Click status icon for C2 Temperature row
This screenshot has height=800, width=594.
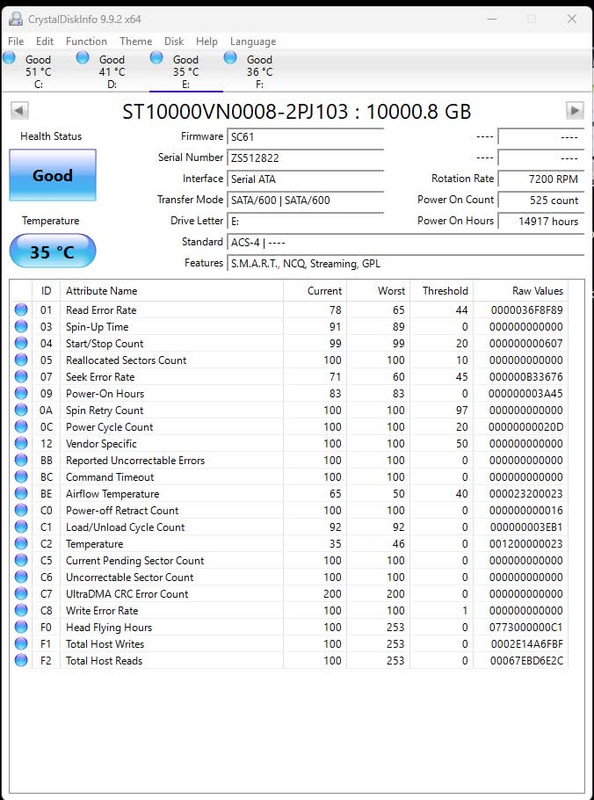(x=21, y=543)
